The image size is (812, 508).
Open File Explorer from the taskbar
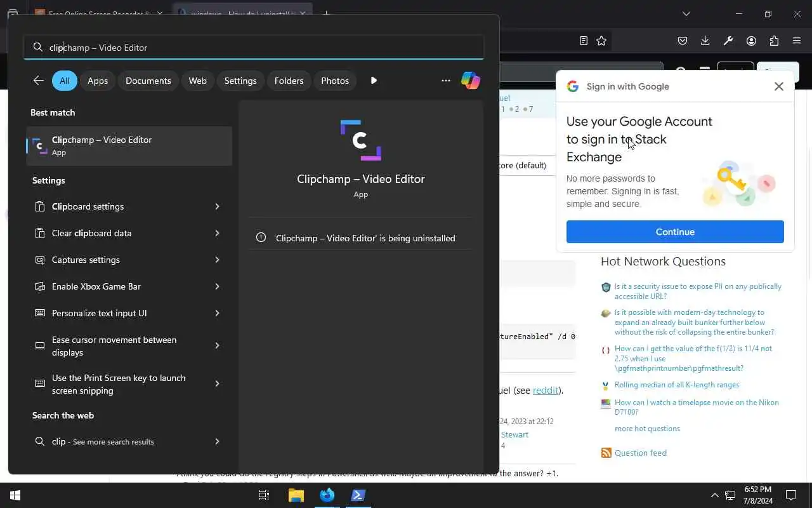click(296, 495)
